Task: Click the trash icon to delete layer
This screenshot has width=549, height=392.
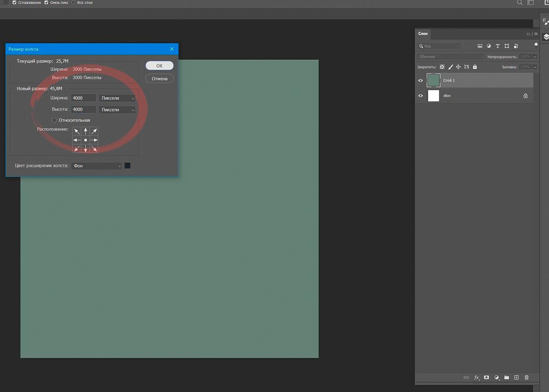Action: (527, 377)
